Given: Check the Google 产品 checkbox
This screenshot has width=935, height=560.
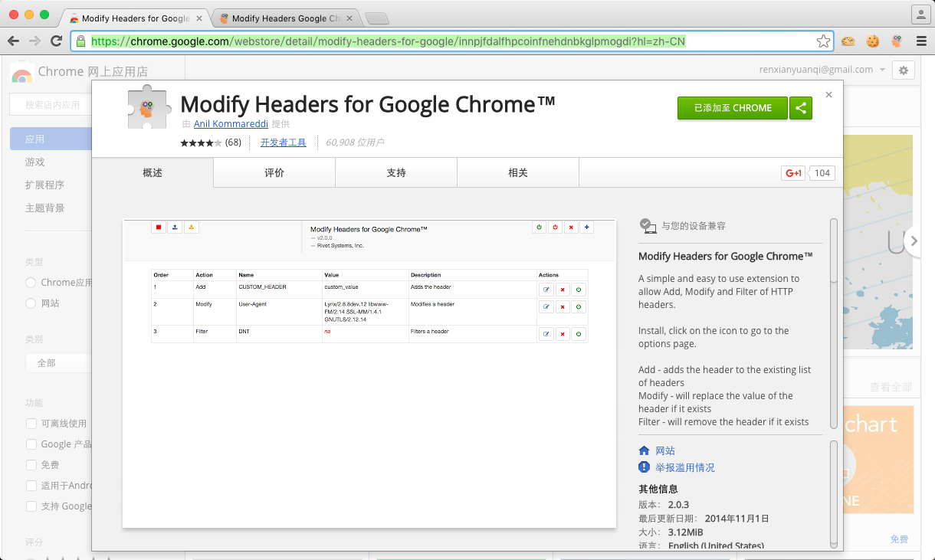Looking at the screenshot, I should pyautogui.click(x=31, y=444).
